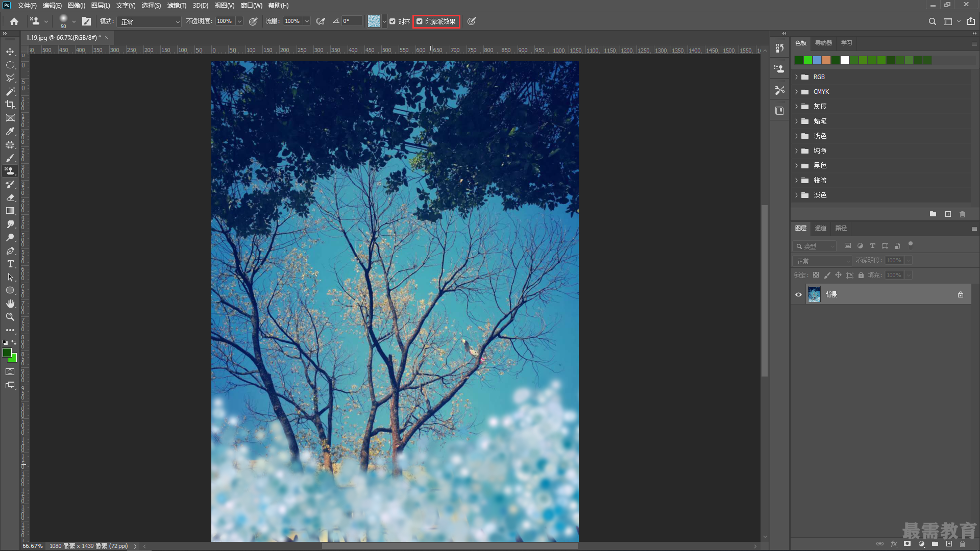Hide the 背景 layer with eye icon
The width and height of the screenshot is (980, 551).
pyautogui.click(x=798, y=294)
